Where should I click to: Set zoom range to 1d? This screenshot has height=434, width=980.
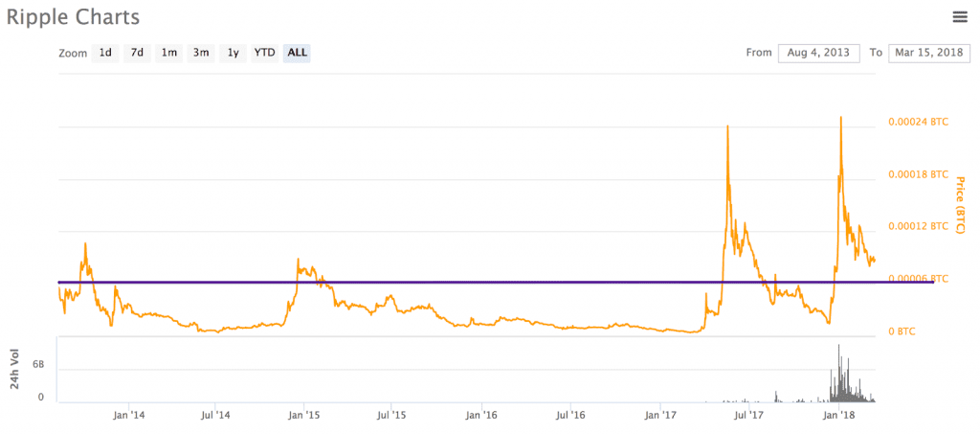pos(105,53)
